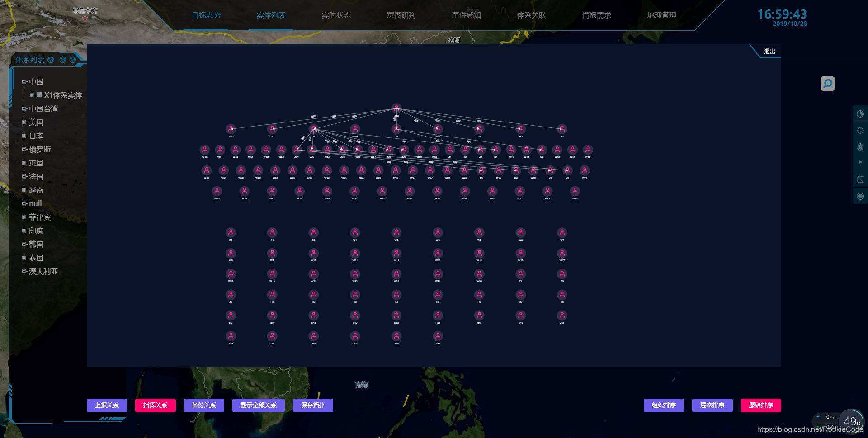
Task: Open the 事件感知 tab
Action: pyautogui.click(x=467, y=15)
